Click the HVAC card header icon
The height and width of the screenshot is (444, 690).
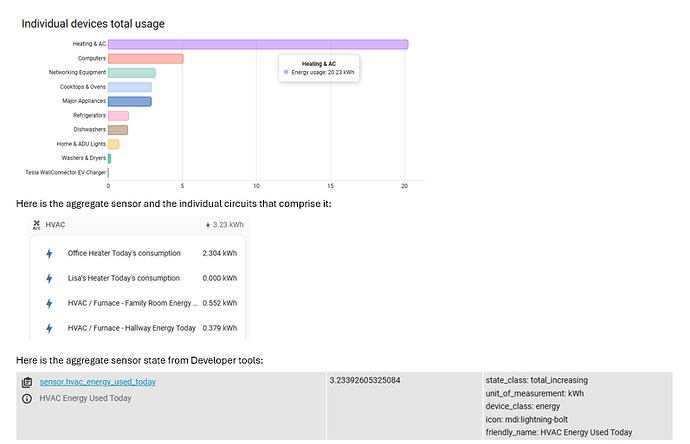(36, 225)
